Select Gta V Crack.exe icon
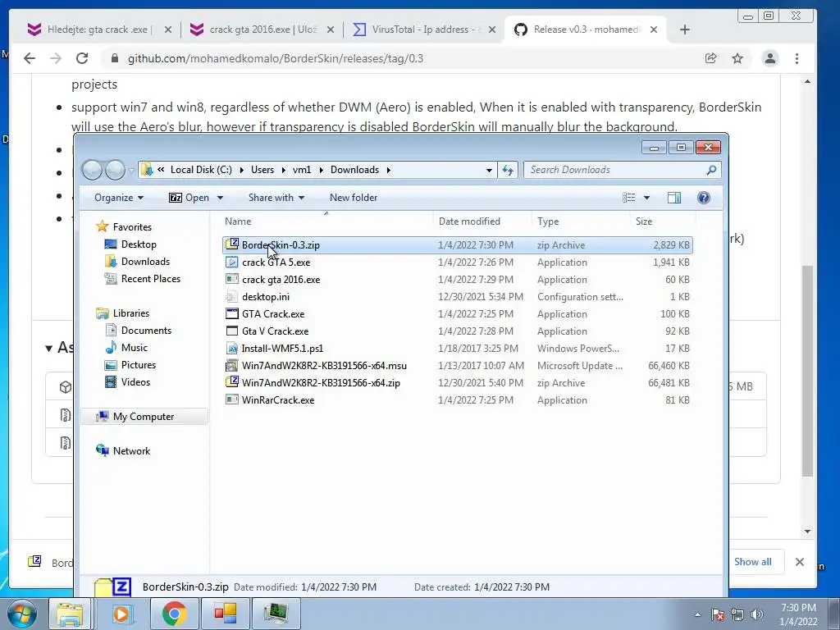Viewport: 840px width, 630px height. tap(232, 331)
